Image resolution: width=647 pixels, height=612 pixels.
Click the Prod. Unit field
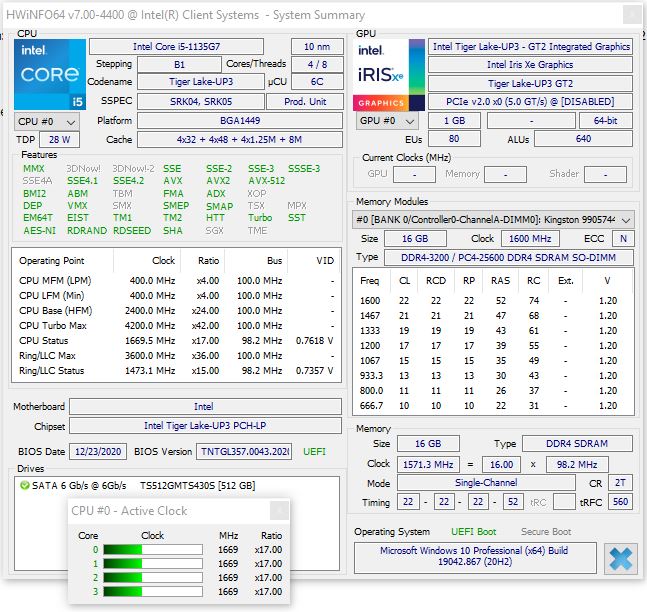[x=305, y=102]
